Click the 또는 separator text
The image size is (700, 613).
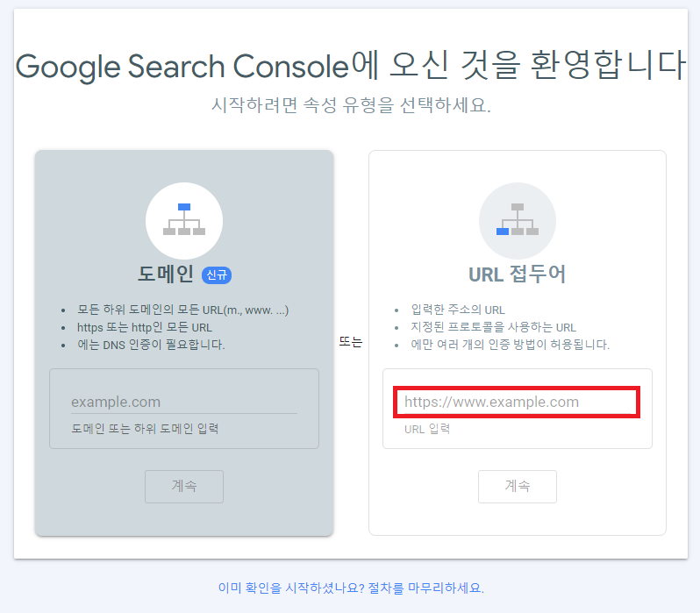pyautogui.click(x=351, y=342)
